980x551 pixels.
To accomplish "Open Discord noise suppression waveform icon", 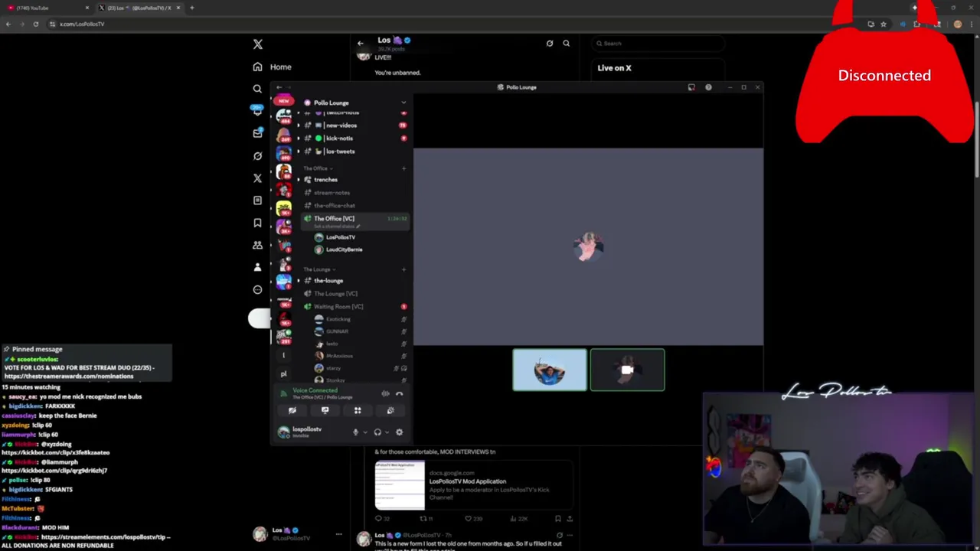I will (385, 393).
